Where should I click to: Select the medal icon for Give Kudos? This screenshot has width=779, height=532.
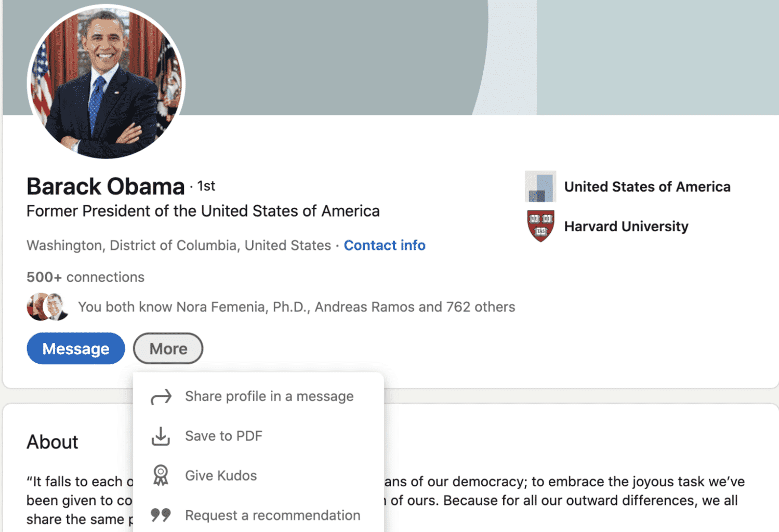(x=161, y=475)
